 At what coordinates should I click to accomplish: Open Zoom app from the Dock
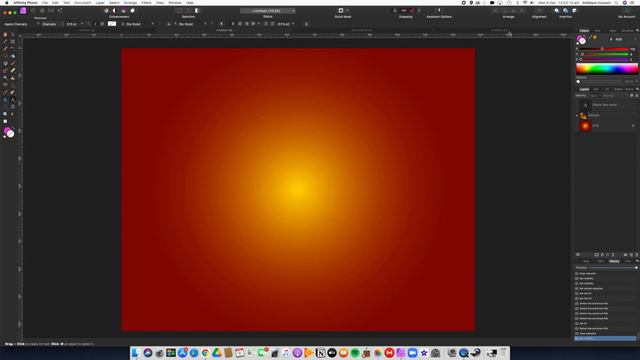(x=412, y=353)
